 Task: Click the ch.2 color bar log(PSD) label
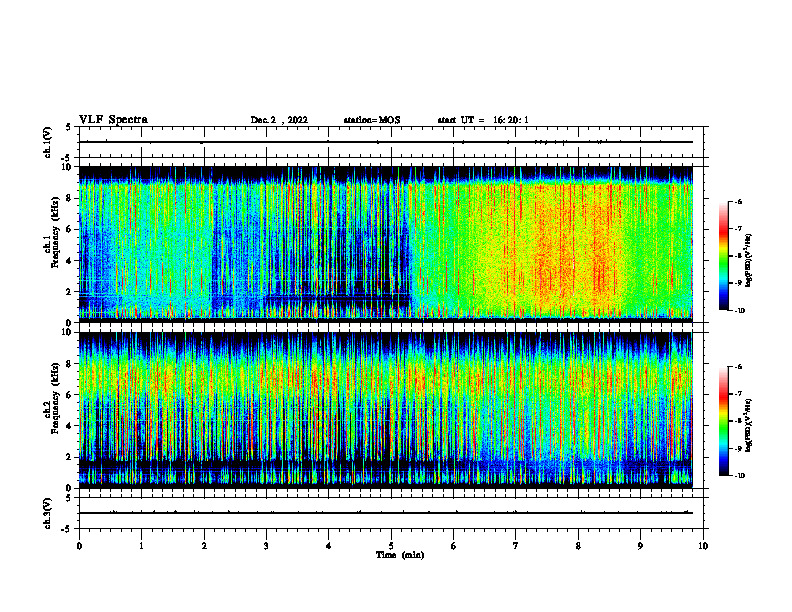tap(749, 425)
